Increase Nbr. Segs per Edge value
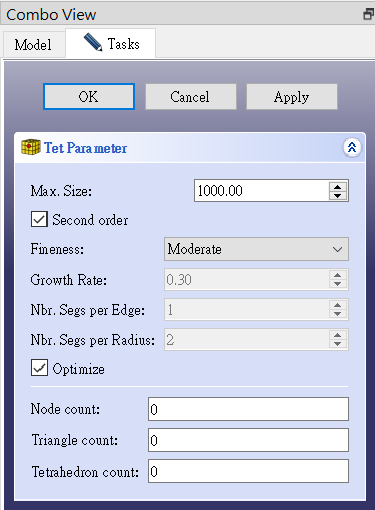375x510 pixels. pos(338,305)
